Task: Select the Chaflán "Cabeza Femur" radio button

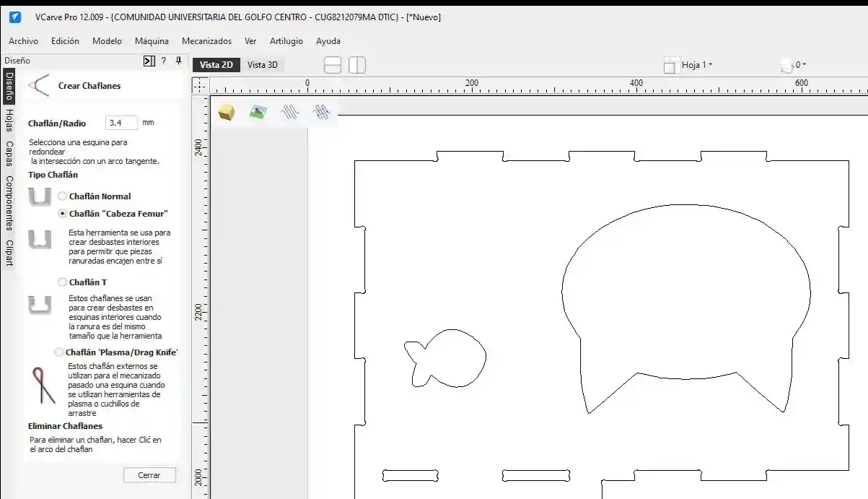Action: [63, 214]
